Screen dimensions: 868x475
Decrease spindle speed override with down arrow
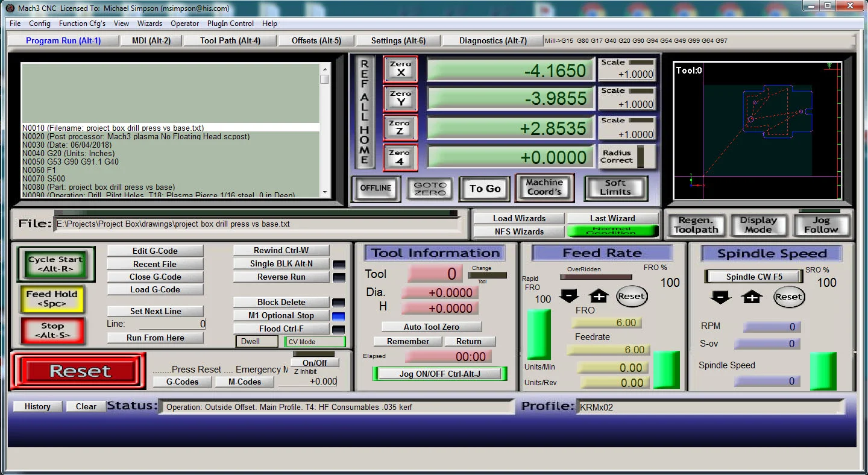point(721,297)
